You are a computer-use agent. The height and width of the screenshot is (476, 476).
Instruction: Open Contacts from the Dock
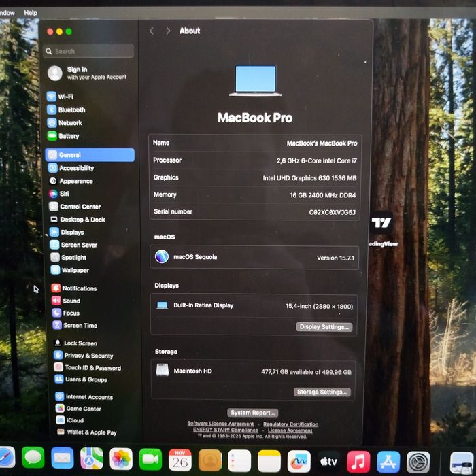[x=209, y=460]
